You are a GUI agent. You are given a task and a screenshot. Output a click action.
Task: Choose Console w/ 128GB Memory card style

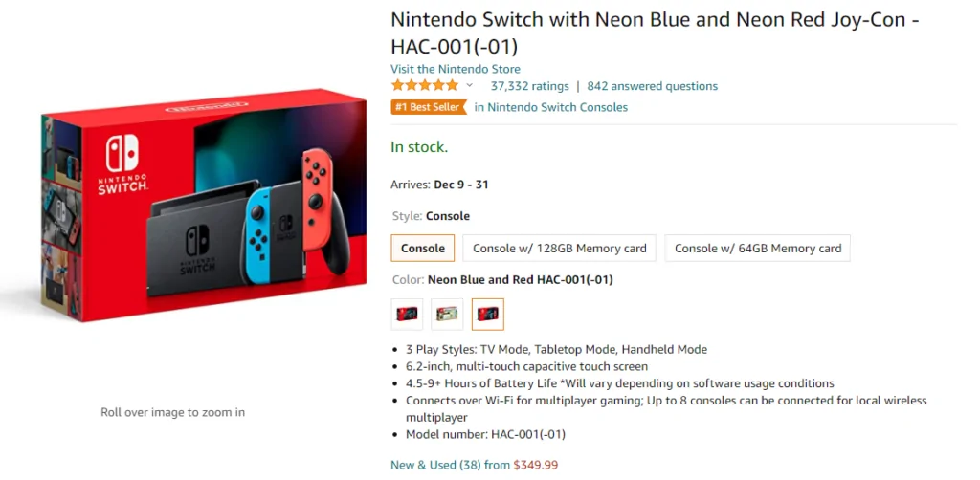tap(560, 249)
